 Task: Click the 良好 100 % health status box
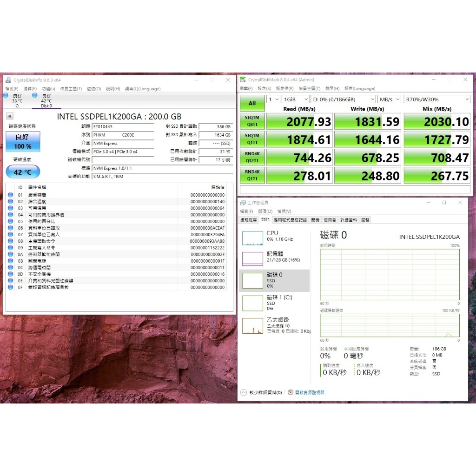23,141
